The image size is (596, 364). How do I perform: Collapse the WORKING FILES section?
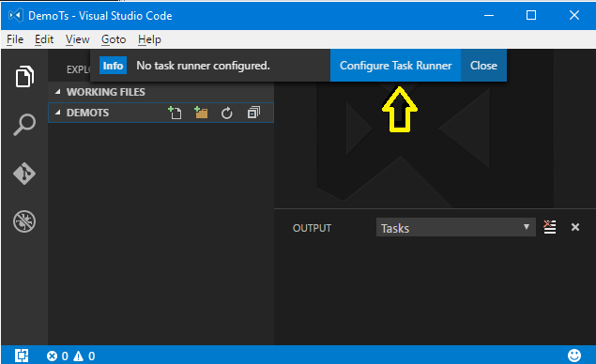click(58, 92)
